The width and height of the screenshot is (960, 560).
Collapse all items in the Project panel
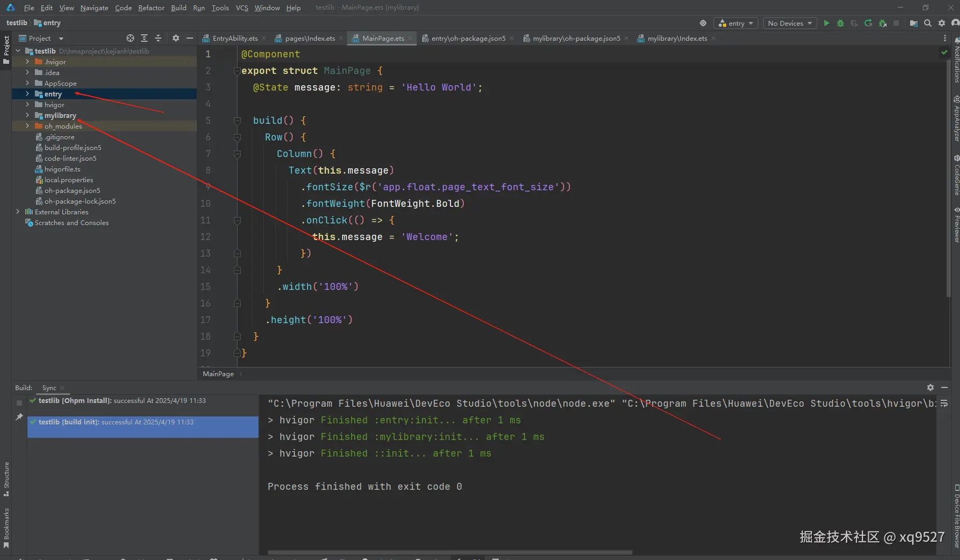pyautogui.click(x=158, y=38)
